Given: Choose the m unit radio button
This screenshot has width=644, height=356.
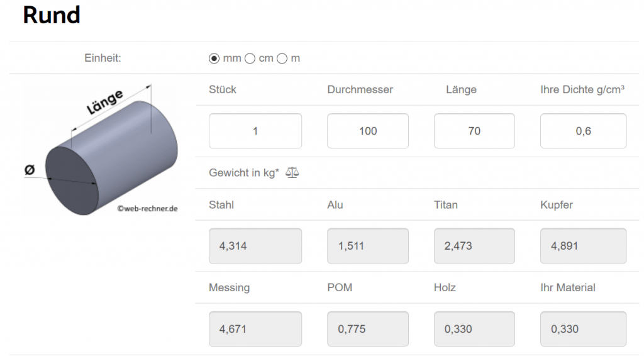Looking at the screenshot, I should pos(282,58).
